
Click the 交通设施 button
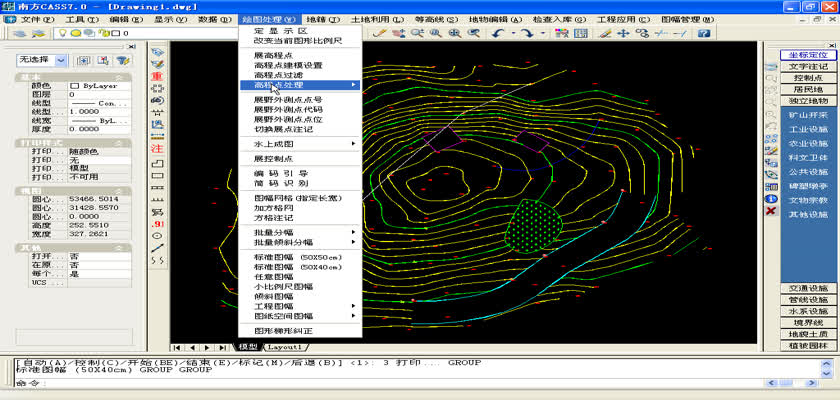click(808, 288)
